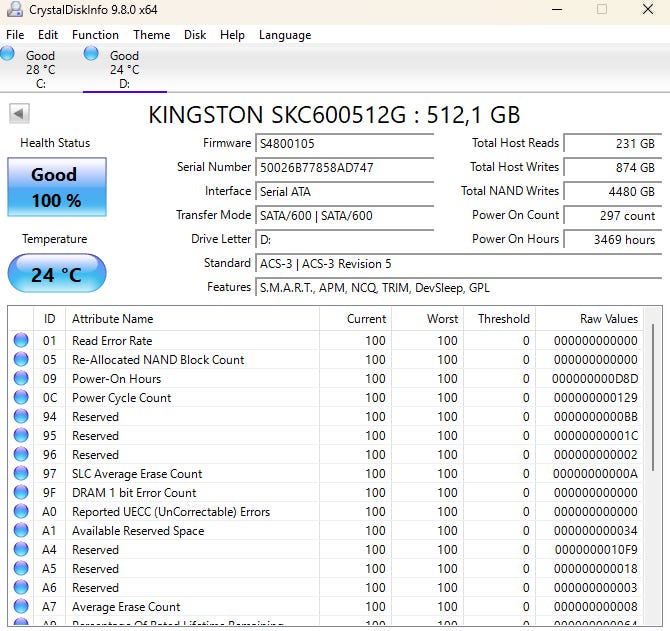This screenshot has height=631, width=670.
Task: Click the Good 100 % health status button
Action: (56, 187)
